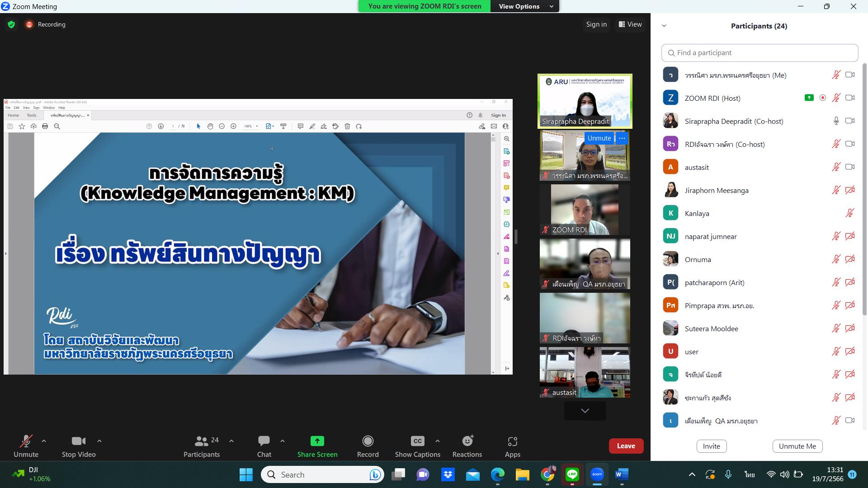
Task: Toggle mic icon for austasit participant
Action: pyautogui.click(x=836, y=167)
